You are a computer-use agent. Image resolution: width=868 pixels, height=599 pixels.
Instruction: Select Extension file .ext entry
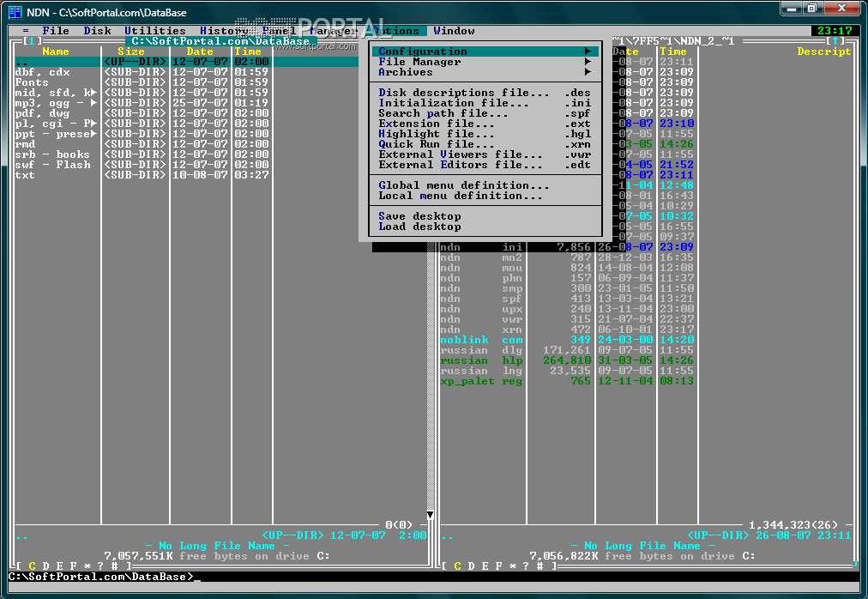[485, 124]
